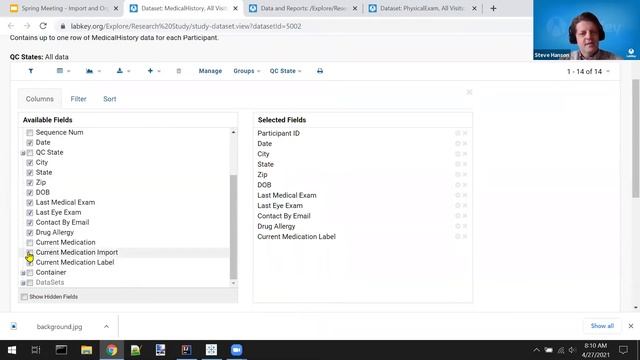Switch to the Sort tab
640x360 pixels.
coord(110,99)
